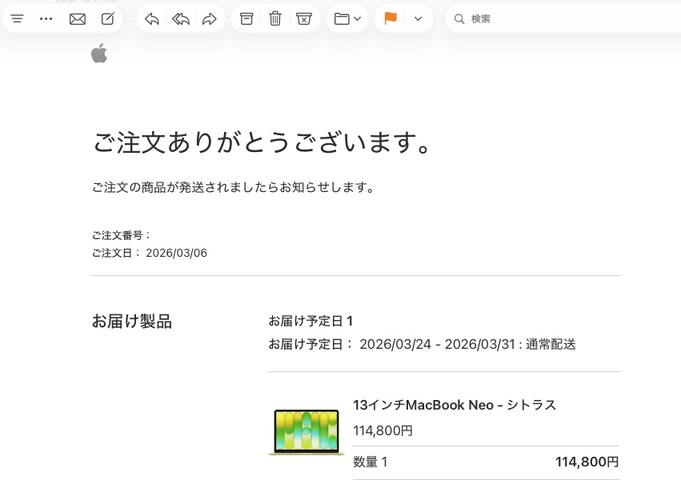Reply to this email
Viewport: 681px width, 480px height.
click(152, 19)
